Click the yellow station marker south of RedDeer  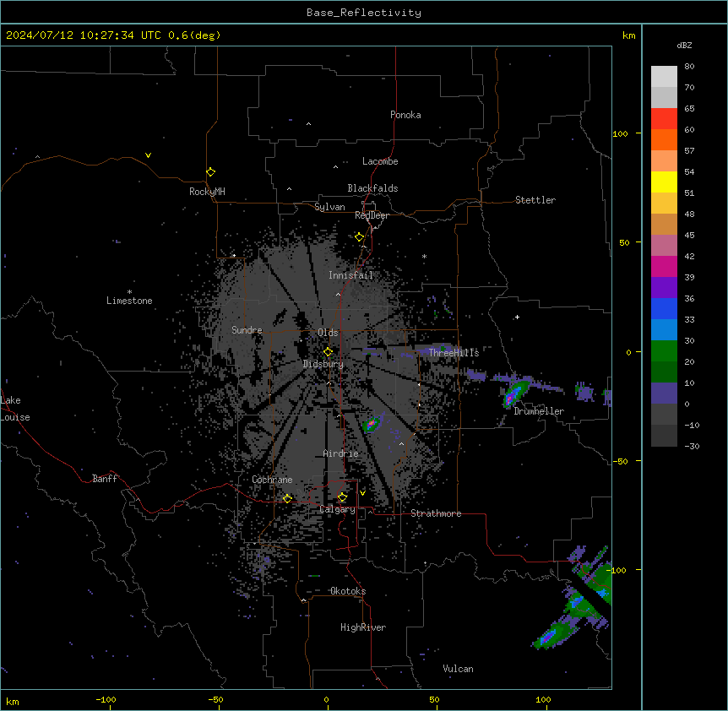[359, 237]
